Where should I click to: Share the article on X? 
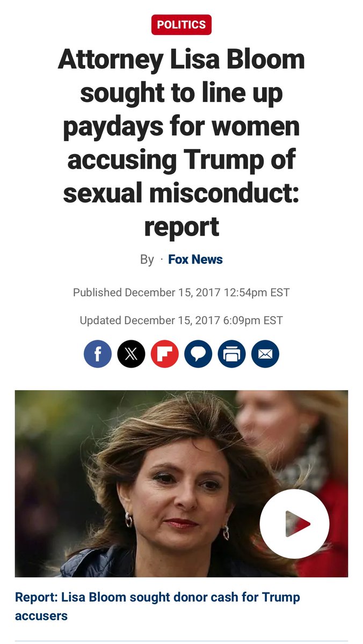(x=131, y=354)
